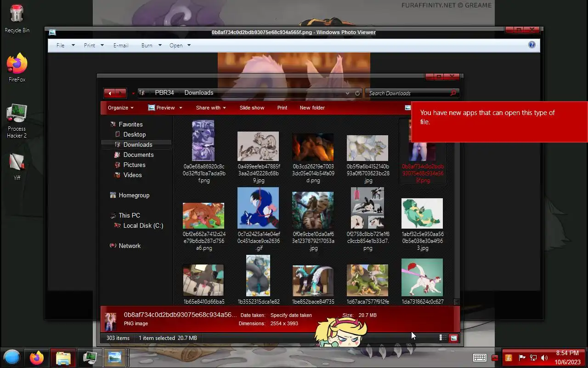
Task: Click Downloads breadcrumb in the address bar
Action: (x=199, y=93)
